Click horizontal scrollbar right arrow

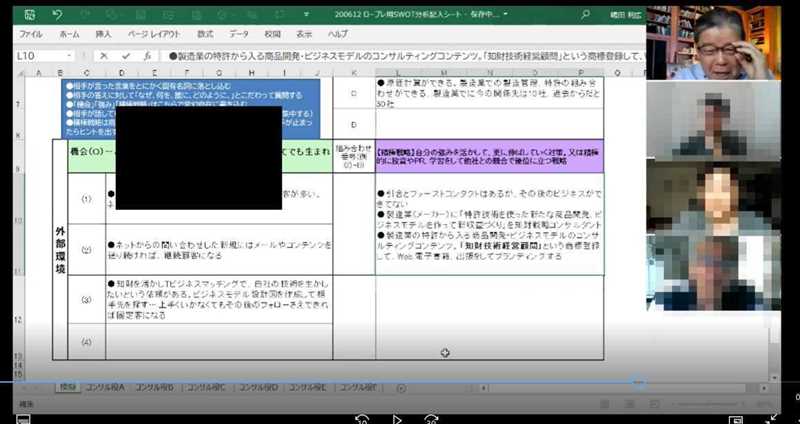(764, 388)
